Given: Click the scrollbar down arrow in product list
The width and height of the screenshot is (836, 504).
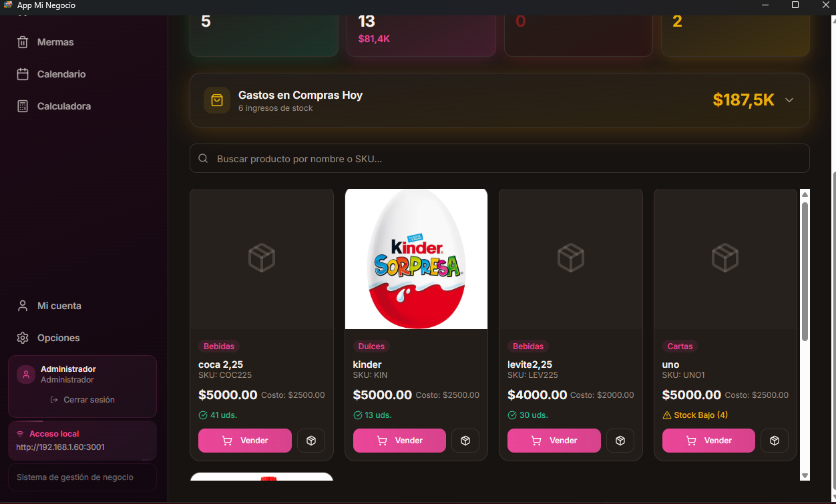Looking at the screenshot, I should tap(805, 475).
